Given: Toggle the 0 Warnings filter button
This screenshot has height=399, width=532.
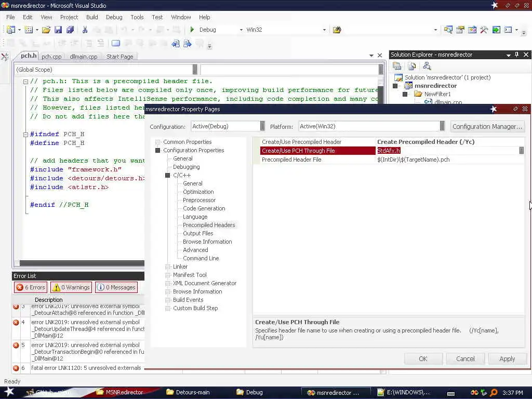Looking at the screenshot, I should pos(71,287).
